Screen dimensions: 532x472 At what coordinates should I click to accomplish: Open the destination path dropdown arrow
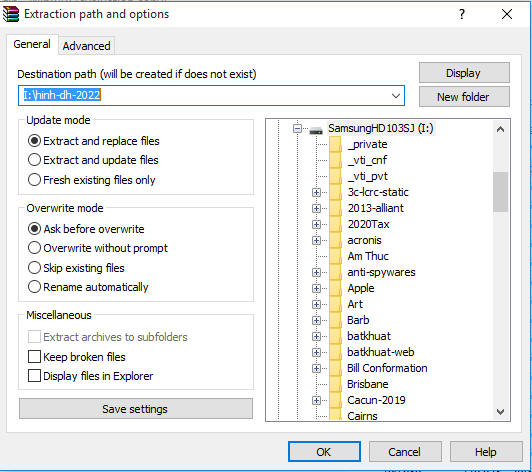396,96
